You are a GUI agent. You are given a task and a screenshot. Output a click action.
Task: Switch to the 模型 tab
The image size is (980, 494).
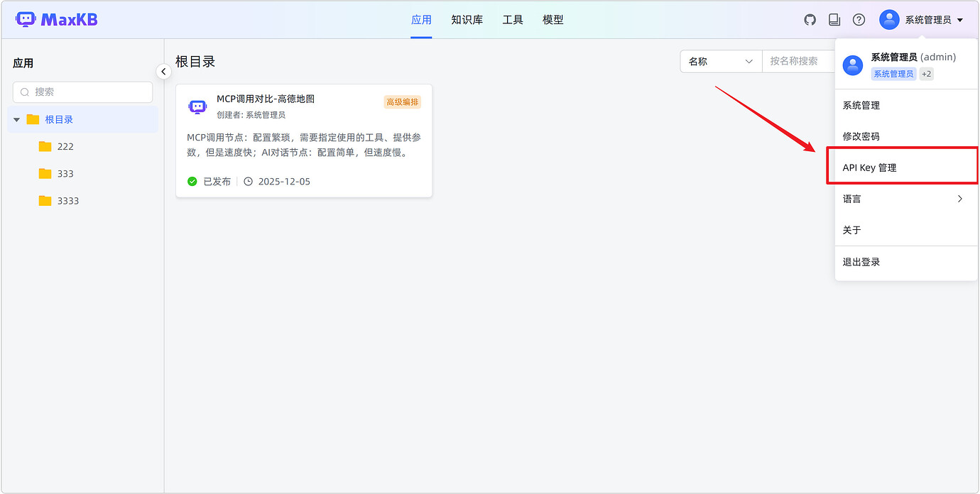[x=552, y=20]
